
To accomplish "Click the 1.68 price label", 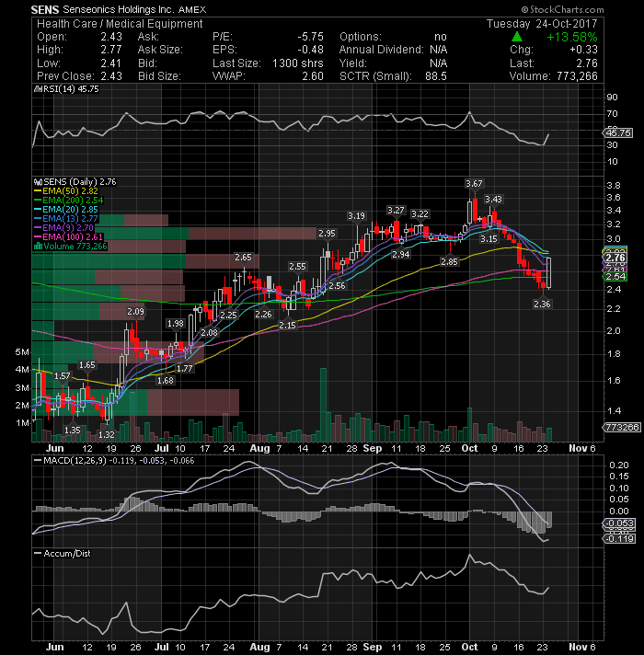I will click(x=166, y=381).
